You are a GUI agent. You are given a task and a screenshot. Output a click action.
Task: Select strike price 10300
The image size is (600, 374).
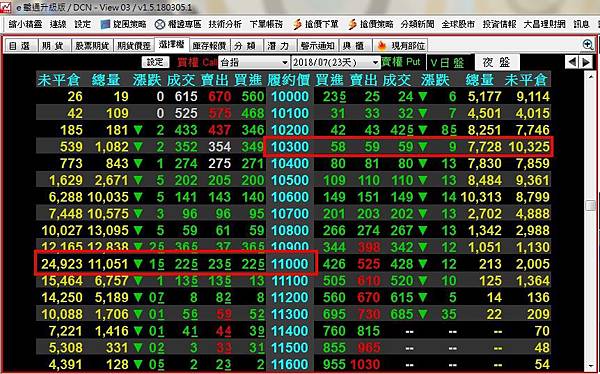click(x=290, y=147)
